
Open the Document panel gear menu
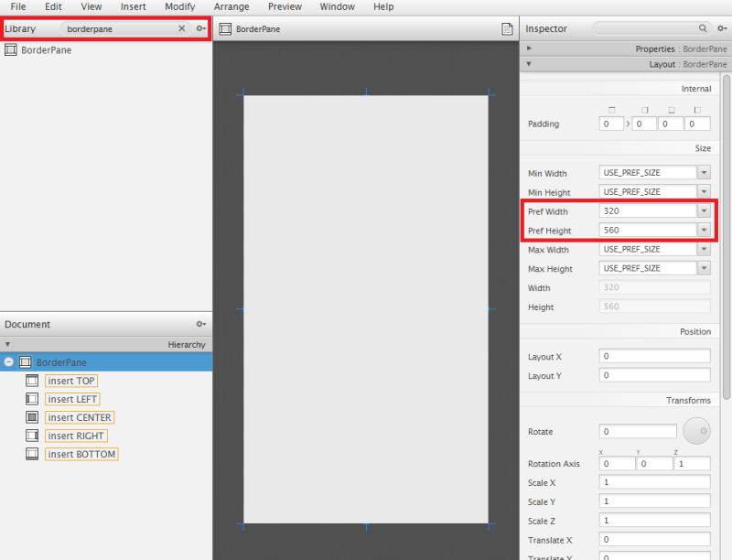[200, 324]
